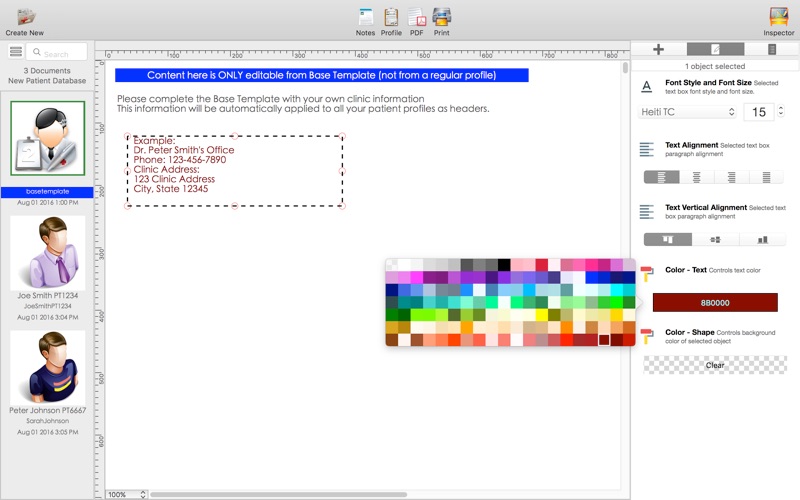Open the Heiti TC font dropdown
The height and width of the screenshot is (500, 800).
688,112
